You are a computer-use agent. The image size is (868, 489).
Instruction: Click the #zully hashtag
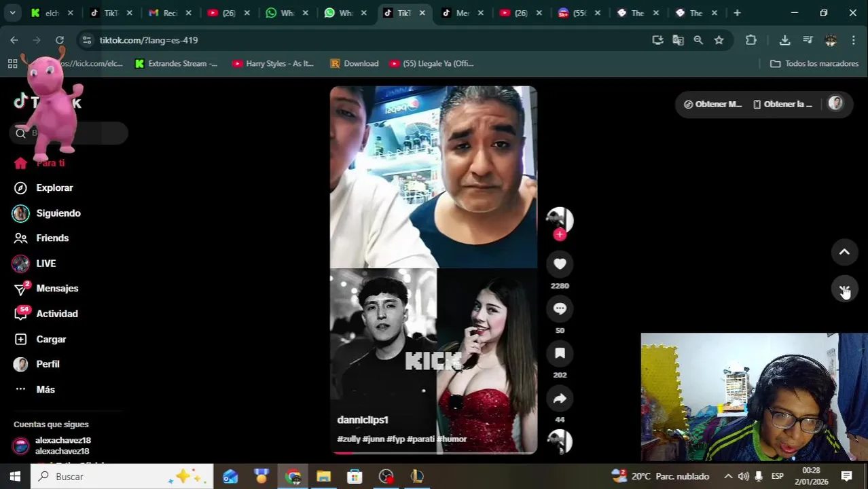coord(348,439)
